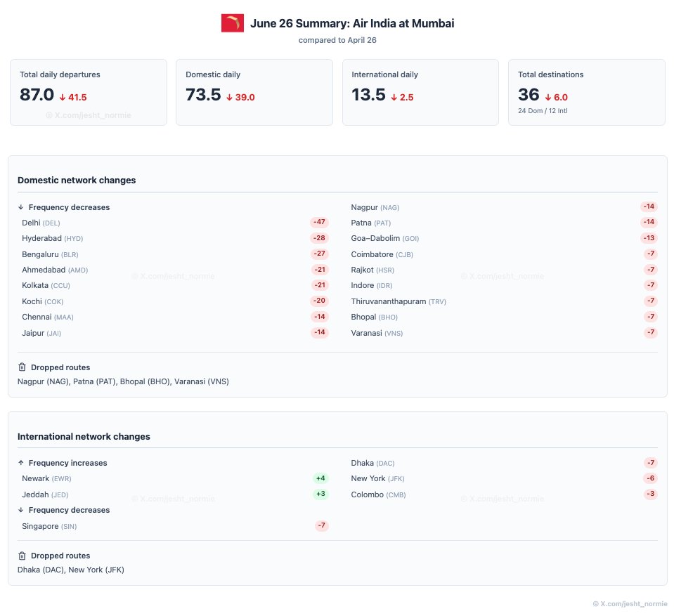Click the Bhopal (BHO) frequency row
Image resolution: width=674 pixels, height=616 pixels.
click(504, 317)
